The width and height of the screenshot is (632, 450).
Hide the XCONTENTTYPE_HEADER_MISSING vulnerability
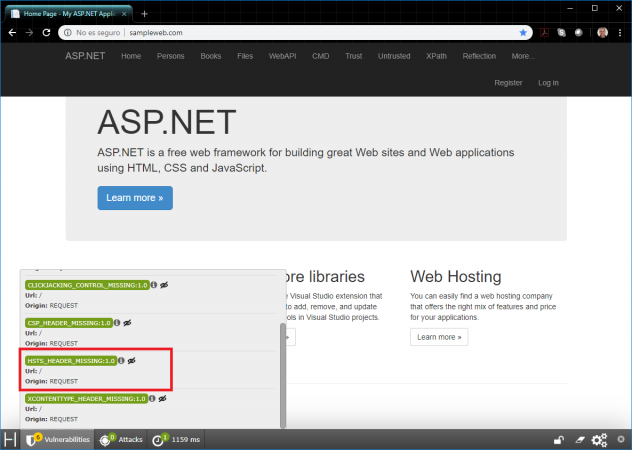pos(162,398)
